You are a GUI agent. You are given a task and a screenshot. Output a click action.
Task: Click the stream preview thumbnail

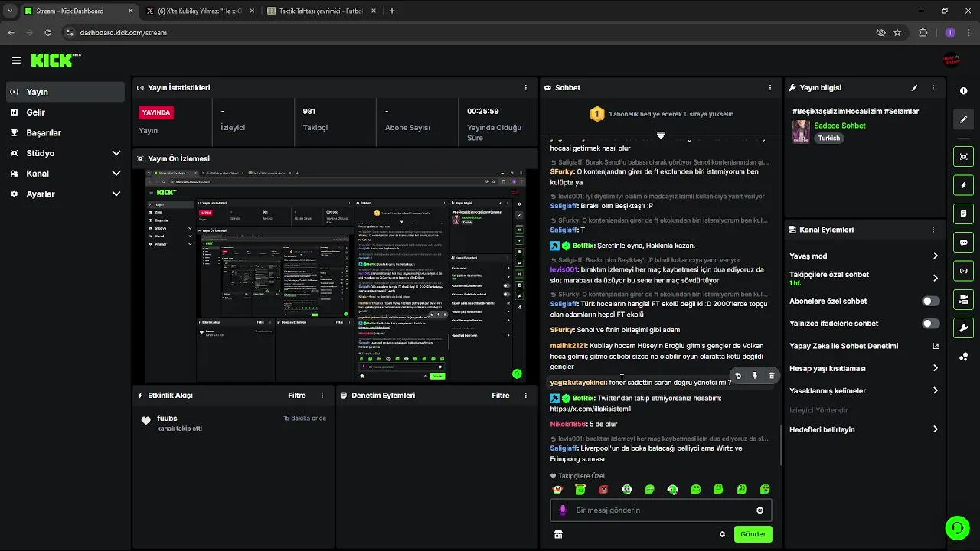335,276
